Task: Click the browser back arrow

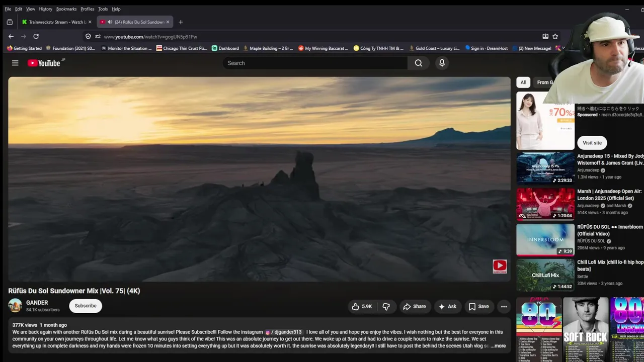Action: click(x=11, y=36)
